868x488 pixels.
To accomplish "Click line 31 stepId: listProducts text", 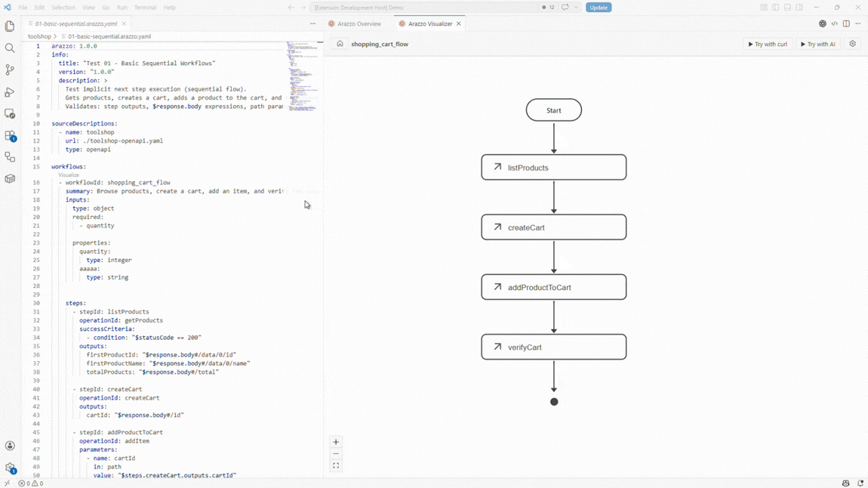I will point(114,312).
